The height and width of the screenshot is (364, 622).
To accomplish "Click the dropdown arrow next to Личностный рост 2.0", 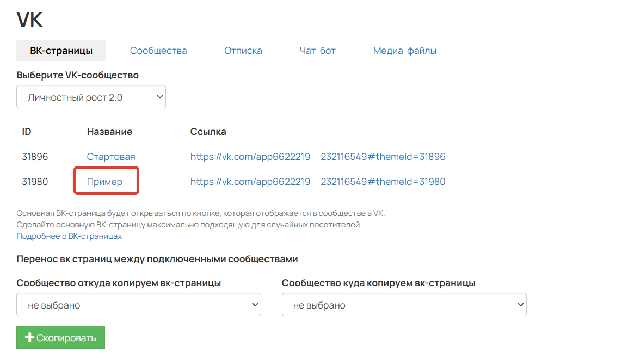I will coord(159,96).
